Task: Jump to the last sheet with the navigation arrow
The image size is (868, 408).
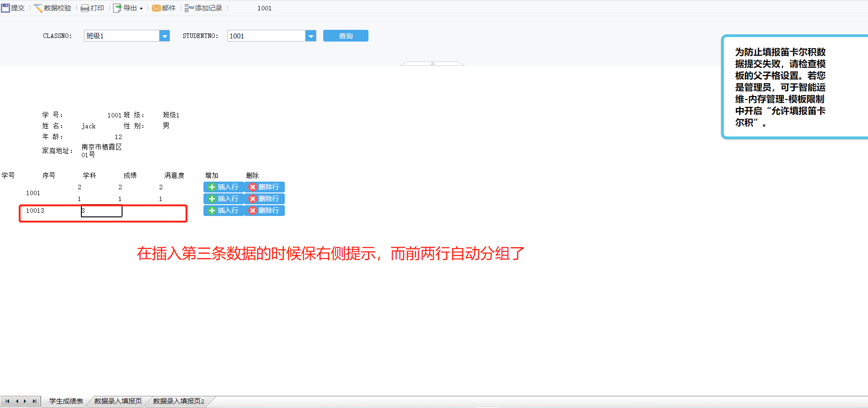Action: coord(34,401)
